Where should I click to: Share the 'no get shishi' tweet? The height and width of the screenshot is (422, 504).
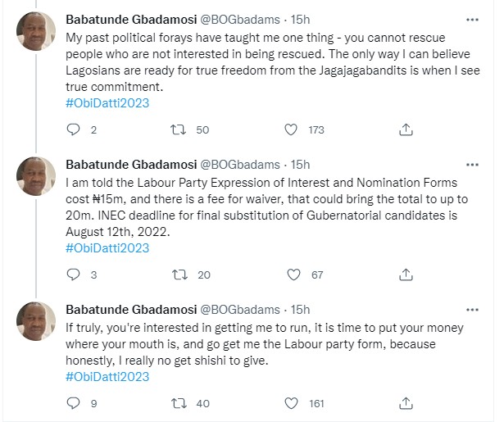coord(405,403)
